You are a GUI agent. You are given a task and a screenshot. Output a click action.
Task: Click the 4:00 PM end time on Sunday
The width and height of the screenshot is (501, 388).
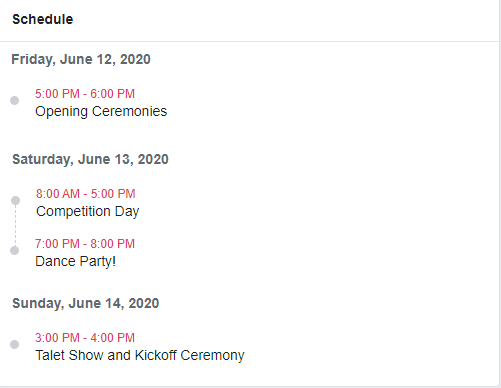(113, 338)
